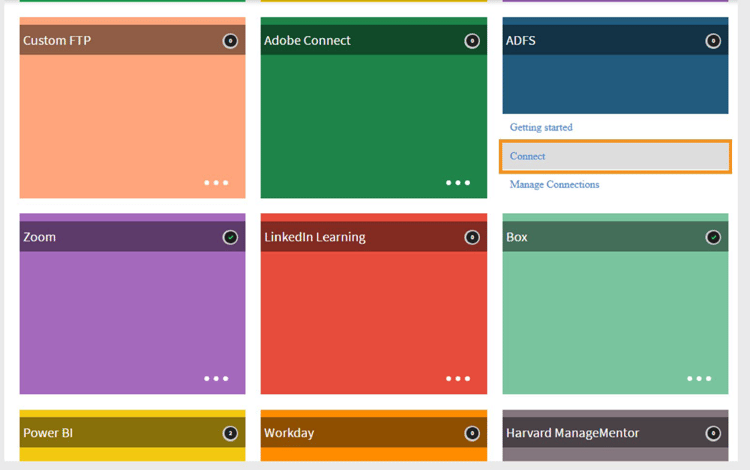Open the LinkedIn Learning ellipsis options
The height and width of the screenshot is (470, 750).
(x=458, y=379)
